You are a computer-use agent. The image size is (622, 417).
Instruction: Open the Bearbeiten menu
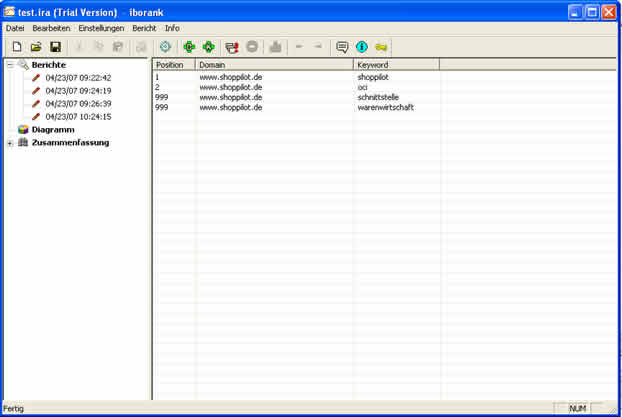click(x=51, y=28)
